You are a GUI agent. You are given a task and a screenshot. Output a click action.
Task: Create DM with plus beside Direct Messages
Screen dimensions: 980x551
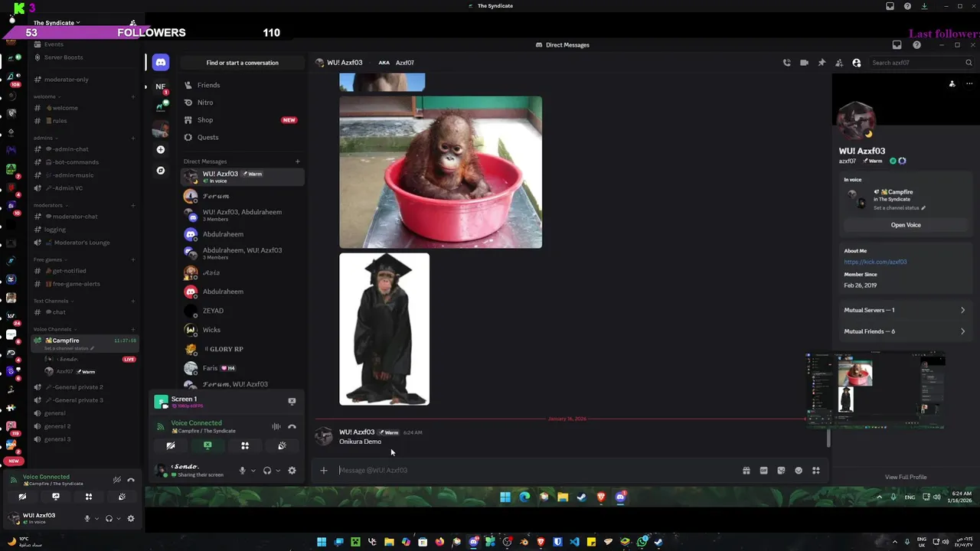click(298, 161)
